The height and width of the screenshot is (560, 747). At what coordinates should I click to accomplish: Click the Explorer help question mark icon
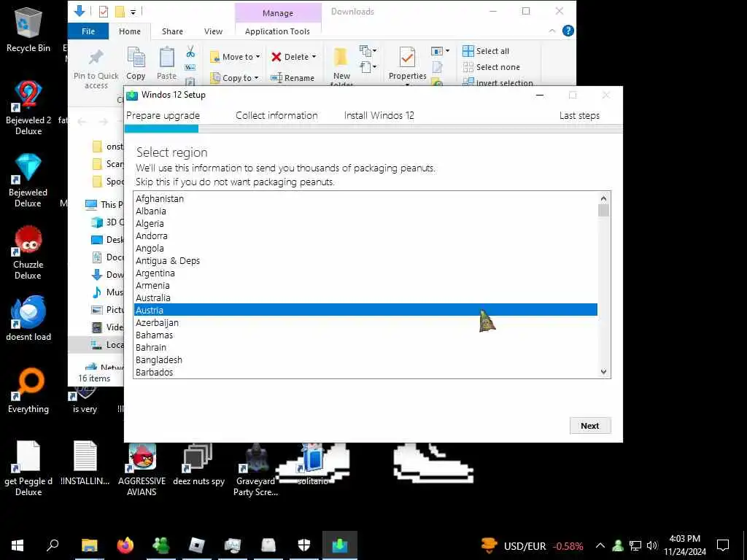[x=568, y=31]
